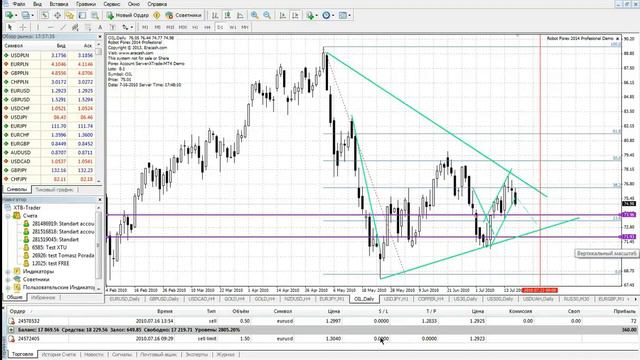The height and width of the screenshot is (360, 640).
Task: Open the Журнал terminal tab
Action: pyautogui.click(x=225, y=354)
